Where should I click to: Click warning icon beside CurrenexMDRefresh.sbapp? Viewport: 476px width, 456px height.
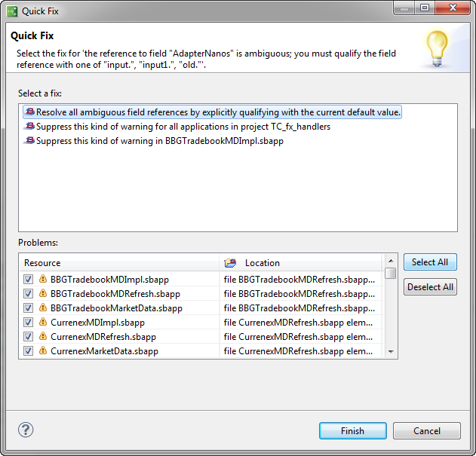pyautogui.click(x=43, y=336)
